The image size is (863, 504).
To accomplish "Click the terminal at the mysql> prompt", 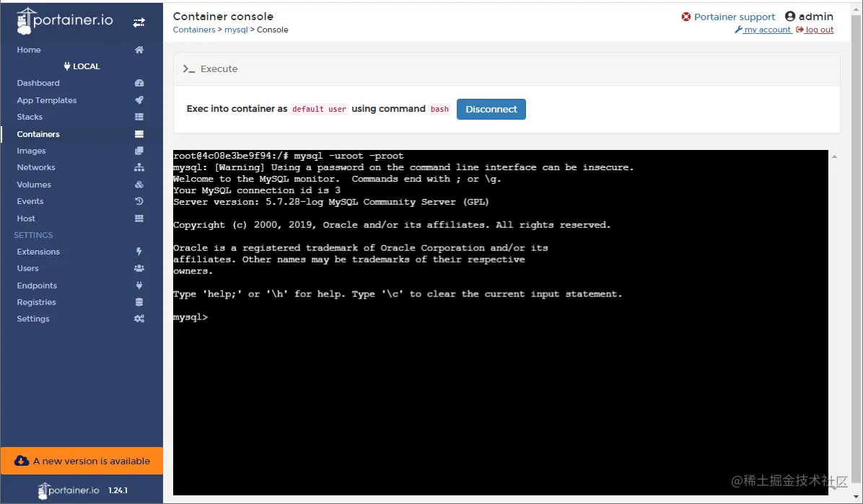I will [190, 317].
